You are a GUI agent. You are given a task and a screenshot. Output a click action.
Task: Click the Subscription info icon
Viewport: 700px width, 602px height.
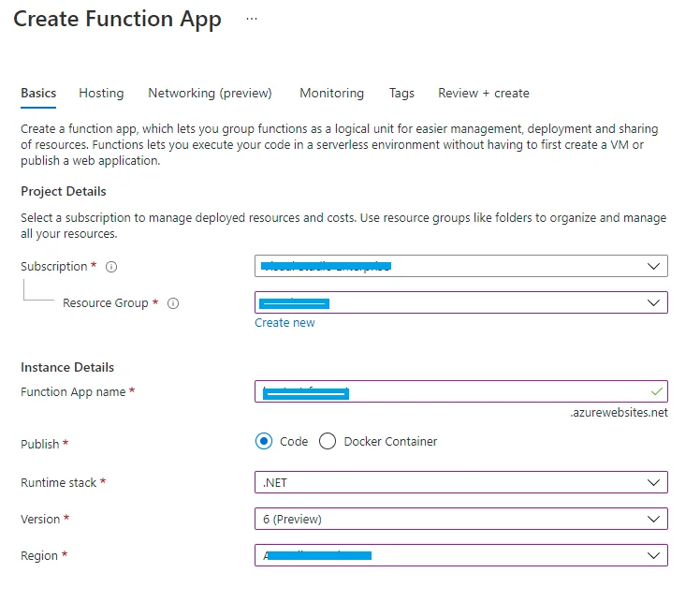click(111, 267)
